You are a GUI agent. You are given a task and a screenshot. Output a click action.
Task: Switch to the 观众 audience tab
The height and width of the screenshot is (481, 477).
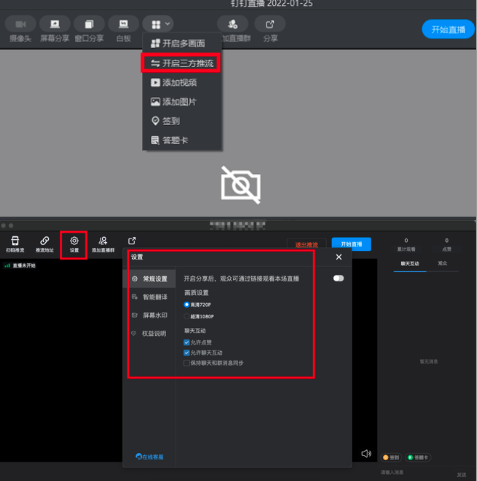(x=442, y=263)
